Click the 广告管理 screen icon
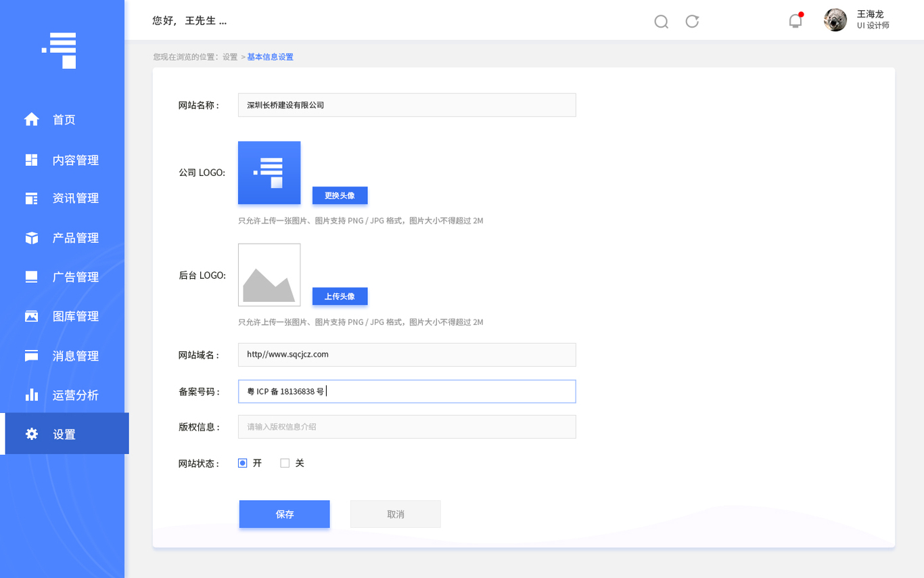Viewport: 924px width, 578px height. [32, 277]
